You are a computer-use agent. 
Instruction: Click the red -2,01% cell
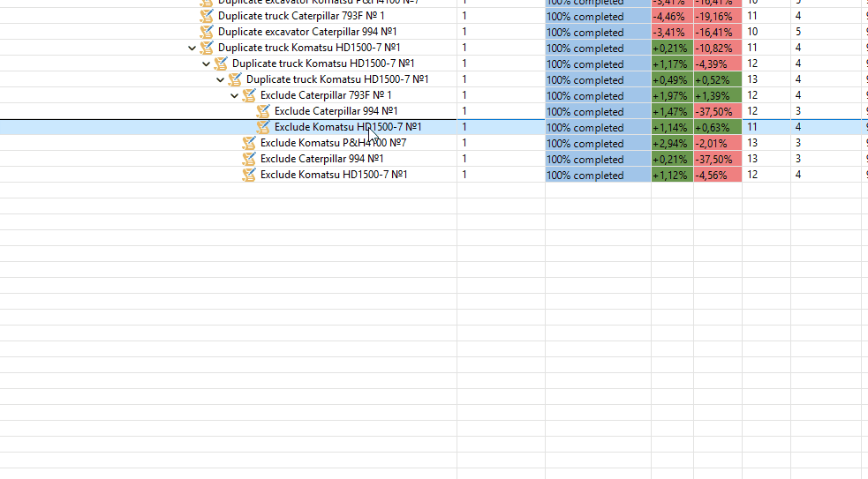[x=717, y=143]
